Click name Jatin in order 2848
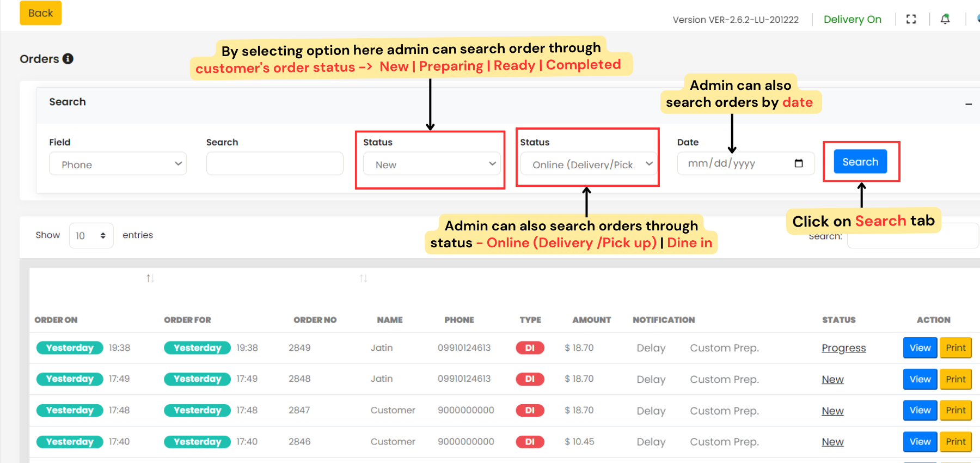 (x=382, y=379)
